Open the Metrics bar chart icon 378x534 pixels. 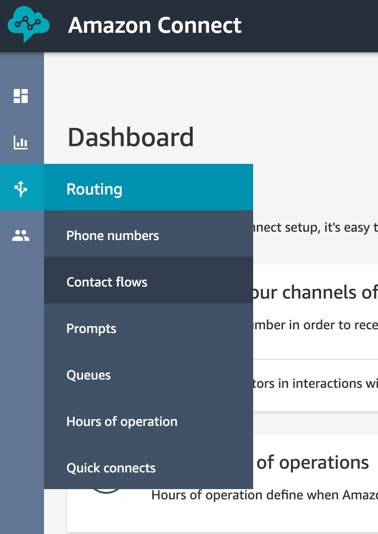[x=21, y=142]
